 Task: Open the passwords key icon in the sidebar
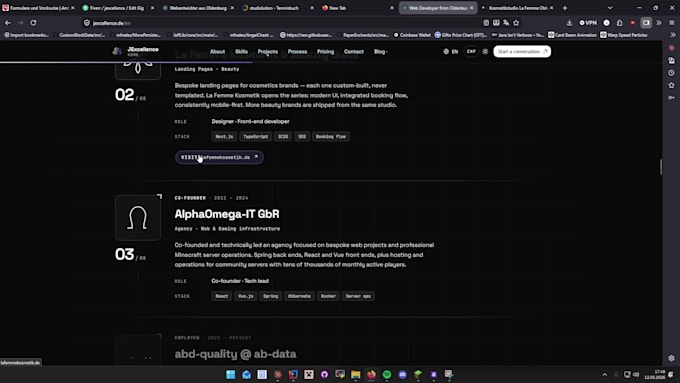tap(671, 98)
